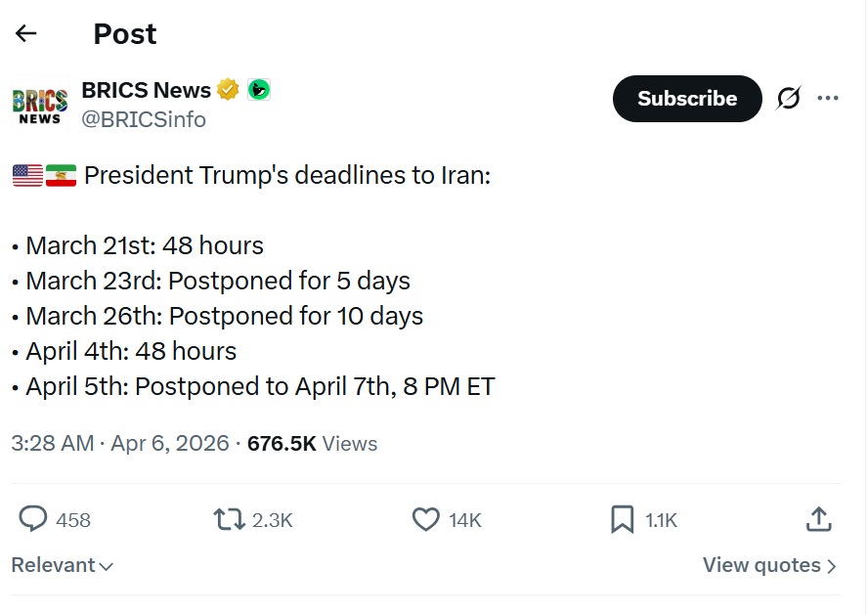Click the @BRICSinfo handle

tap(144, 119)
